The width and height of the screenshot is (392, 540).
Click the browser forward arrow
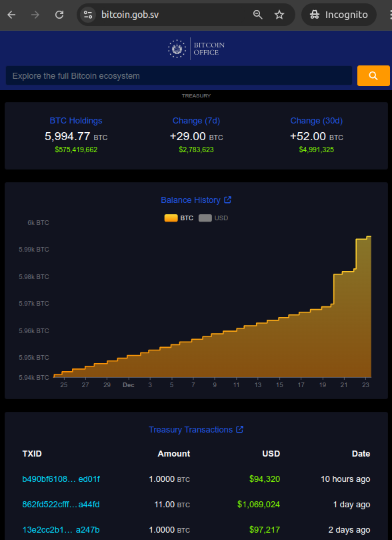tap(35, 15)
